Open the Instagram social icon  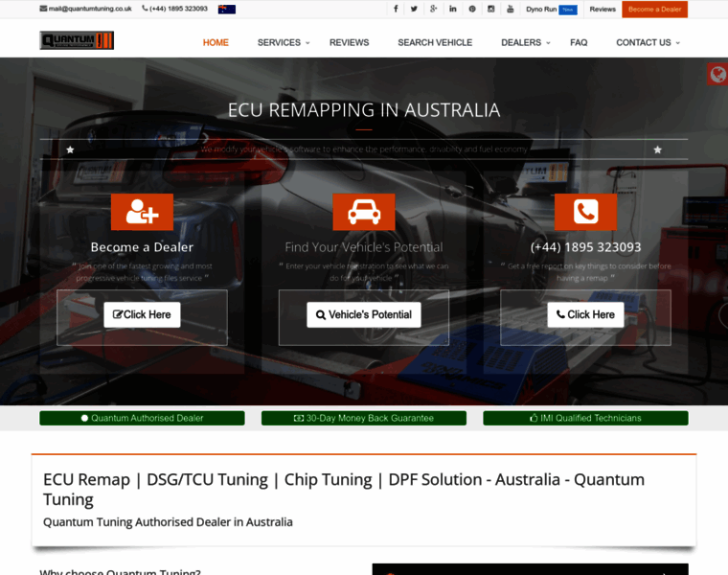(x=491, y=9)
